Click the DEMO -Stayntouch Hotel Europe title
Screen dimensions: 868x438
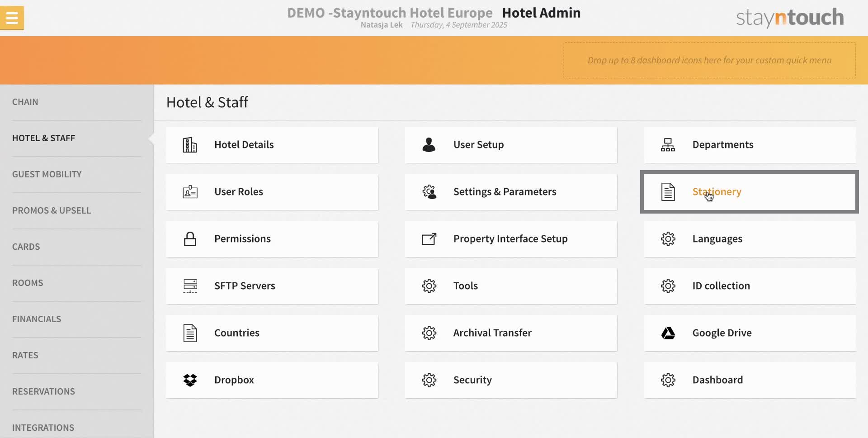(390, 13)
